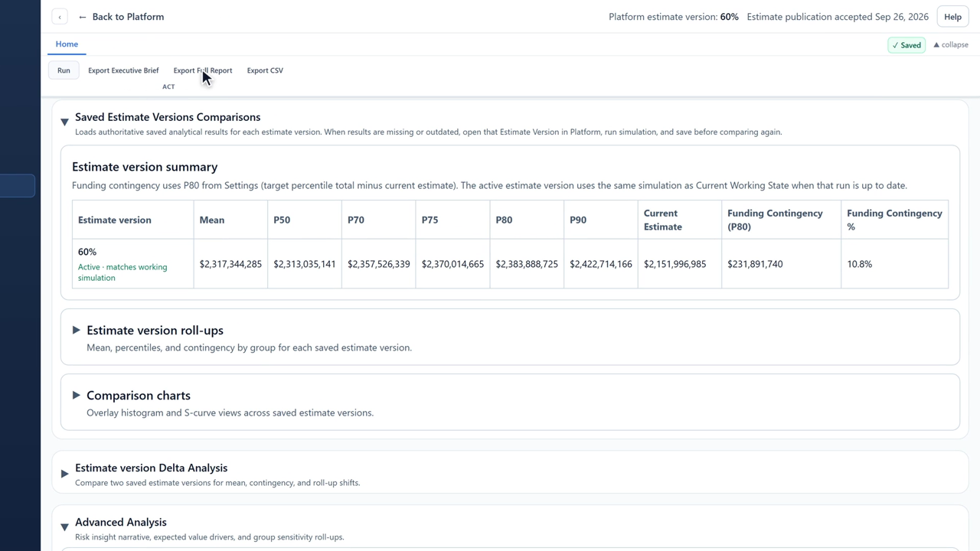Open the Help button
Image resolution: width=980 pixels, height=551 pixels.
click(952, 17)
